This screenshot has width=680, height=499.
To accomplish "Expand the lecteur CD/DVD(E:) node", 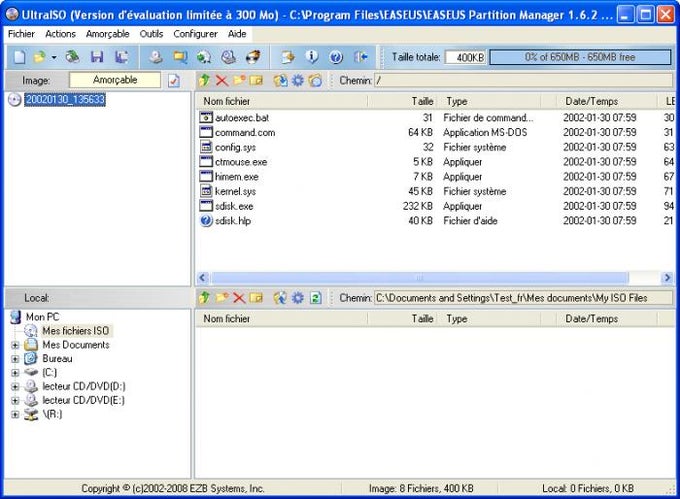I will tap(15, 401).
